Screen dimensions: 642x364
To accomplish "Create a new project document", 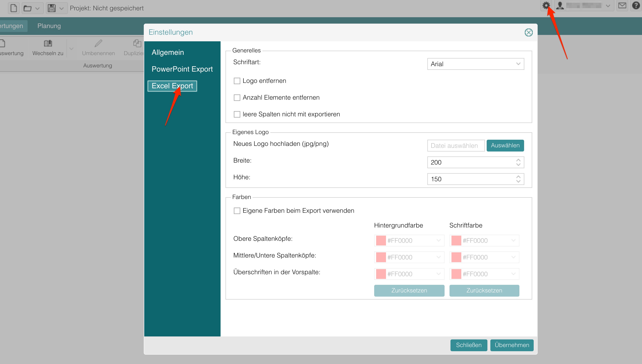I will tap(14, 8).
